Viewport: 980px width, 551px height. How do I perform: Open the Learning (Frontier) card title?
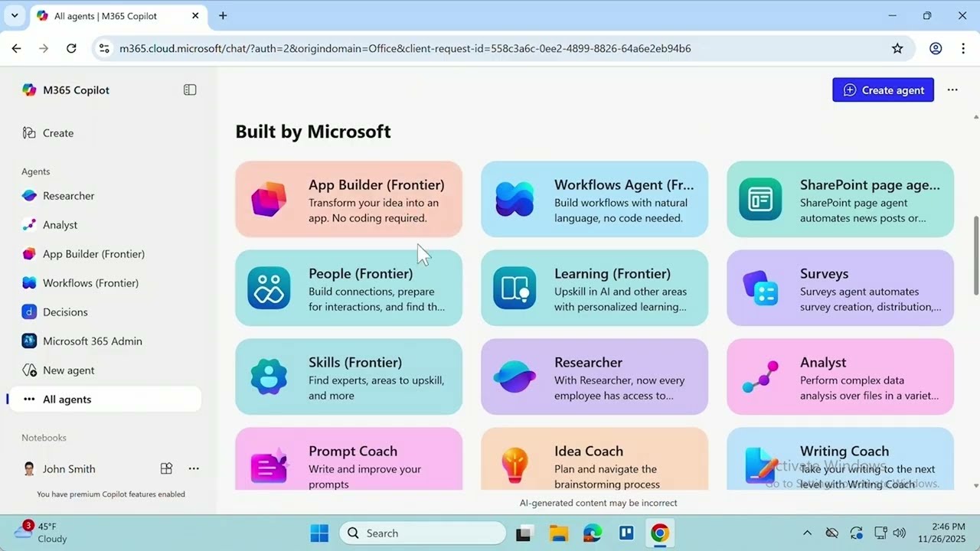(x=612, y=273)
